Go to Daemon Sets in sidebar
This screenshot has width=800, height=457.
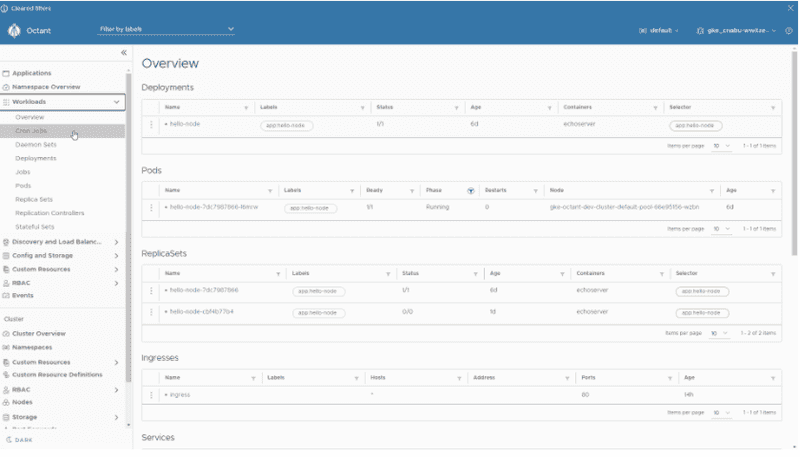(x=35, y=144)
